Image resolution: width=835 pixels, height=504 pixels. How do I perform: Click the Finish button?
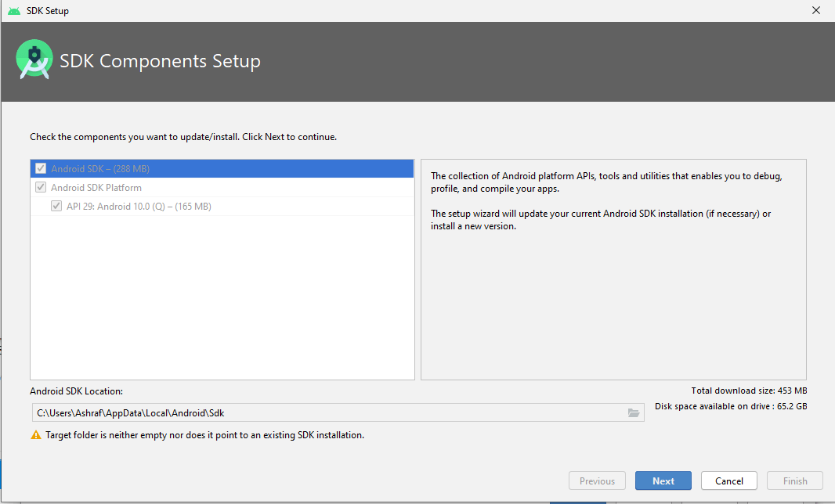(795, 481)
